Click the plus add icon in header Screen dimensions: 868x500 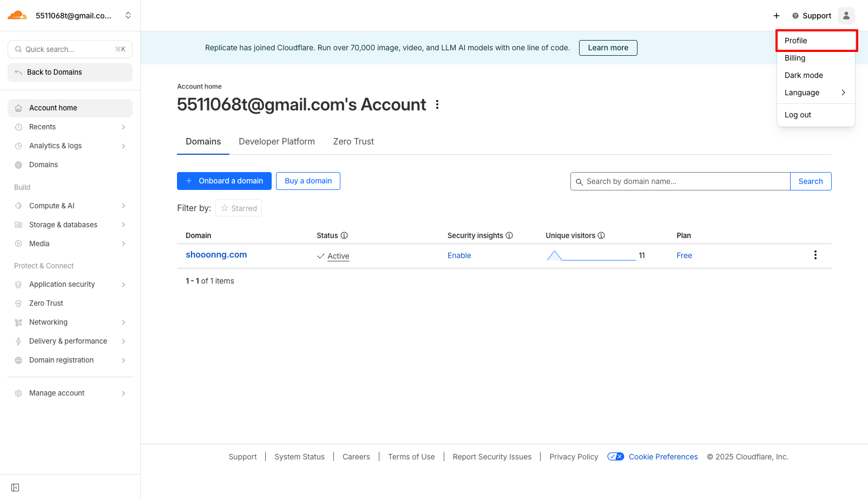(777, 16)
